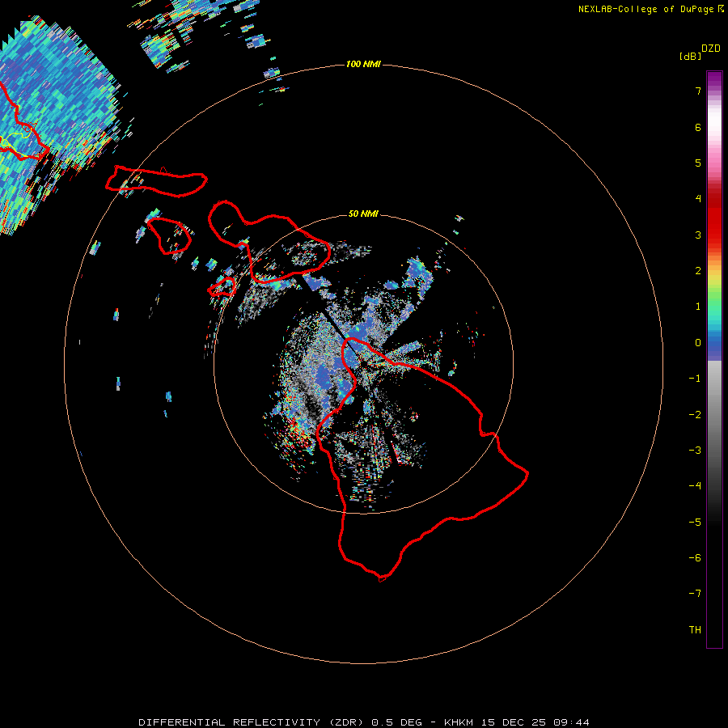The height and width of the screenshot is (728, 728).
Task: Click the DZD color scale title
Action: (711, 49)
